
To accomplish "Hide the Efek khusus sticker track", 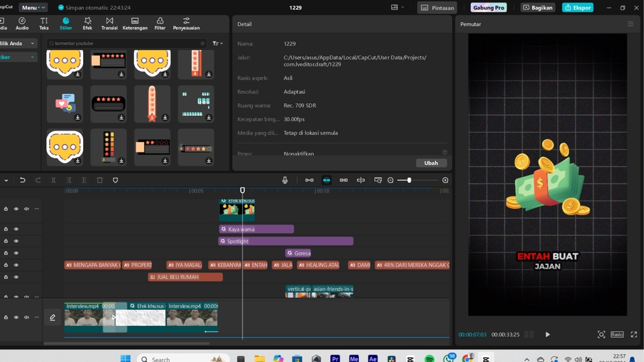I will (x=16, y=209).
